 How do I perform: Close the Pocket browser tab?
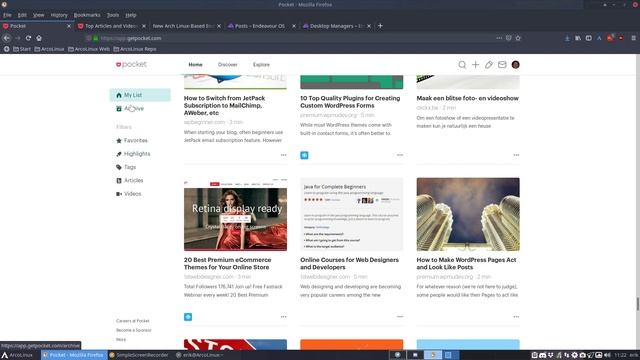click(x=69, y=26)
